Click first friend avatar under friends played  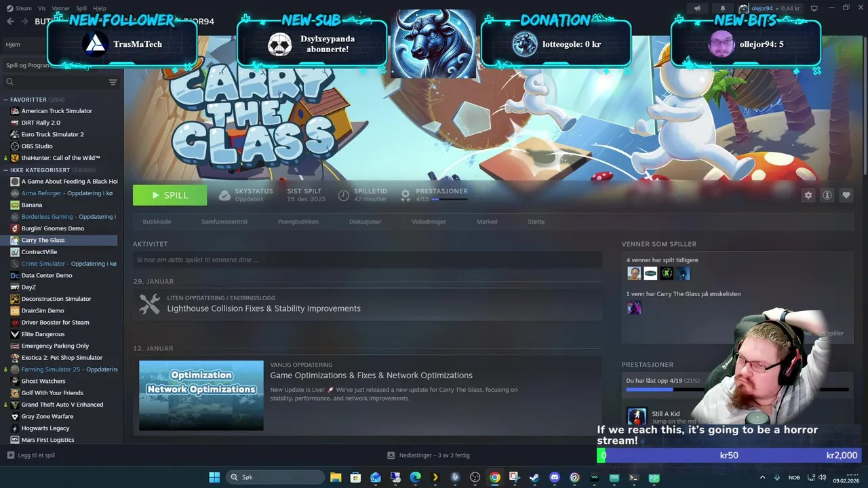[634, 273]
